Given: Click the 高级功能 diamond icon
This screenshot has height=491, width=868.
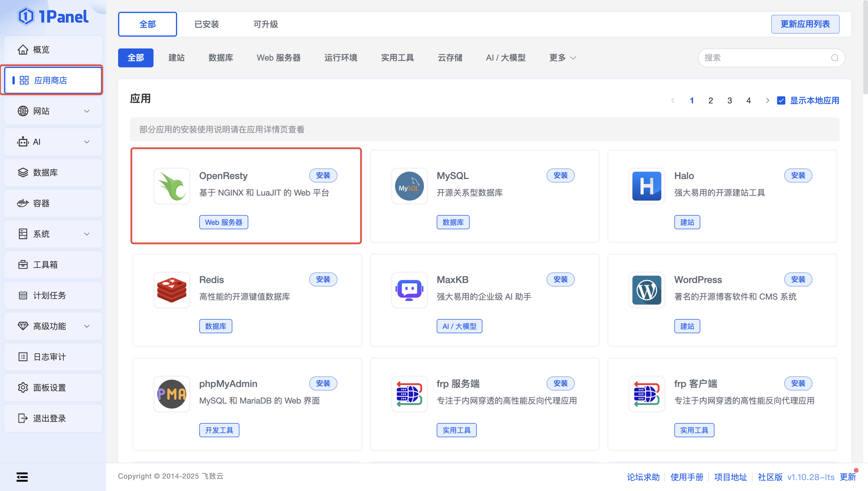Looking at the screenshot, I should click(x=23, y=326).
